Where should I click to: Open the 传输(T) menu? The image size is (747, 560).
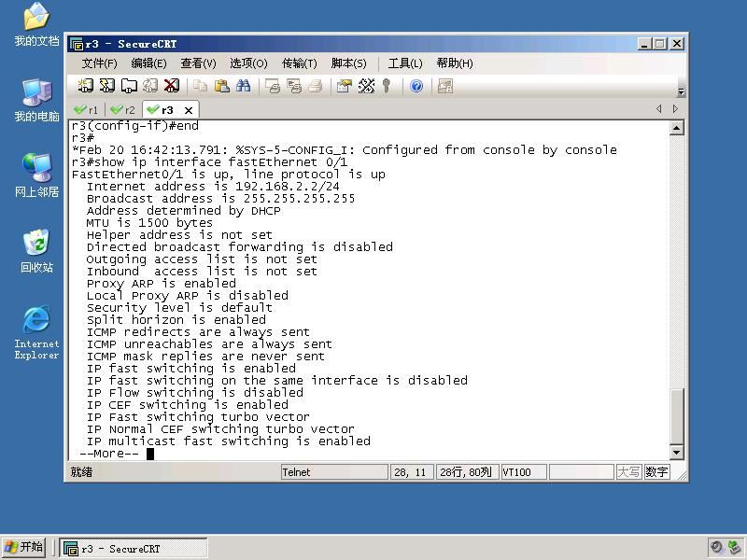pyautogui.click(x=299, y=63)
